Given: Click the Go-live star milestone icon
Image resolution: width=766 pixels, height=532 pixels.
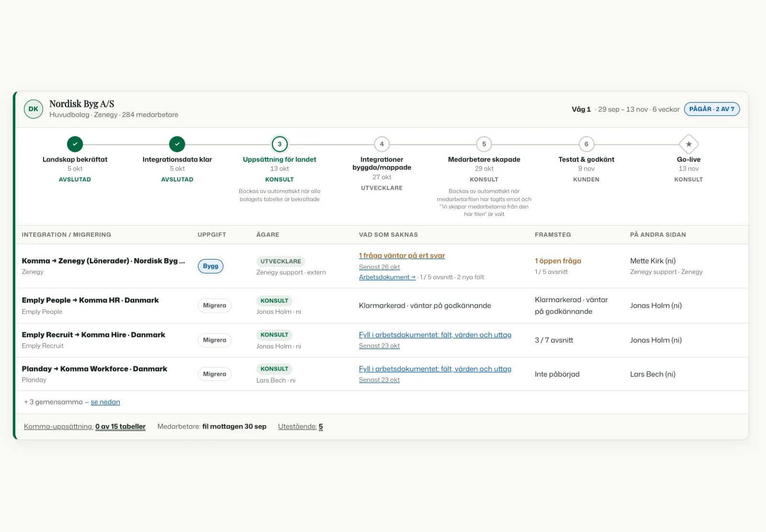Looking at the screenshot, I should [x=688, y=144].
